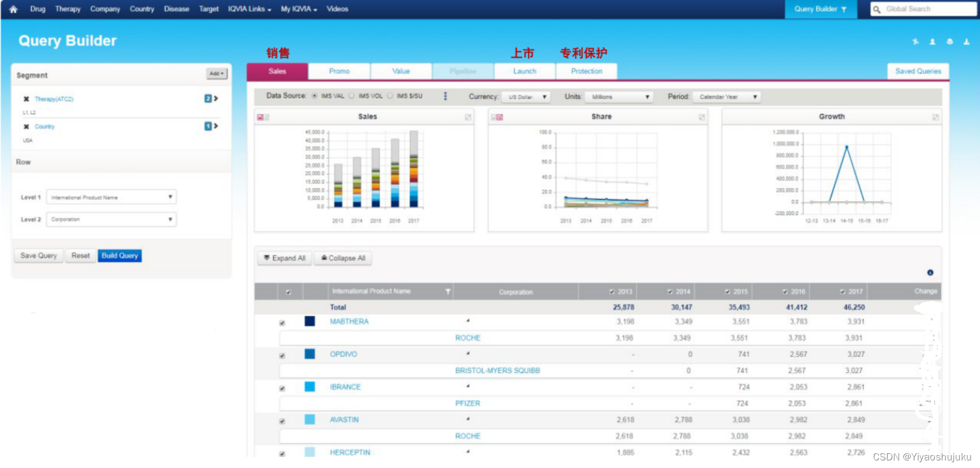Go to the Home icon in top bar
980x468 pixels.
(x=13, y=9)
